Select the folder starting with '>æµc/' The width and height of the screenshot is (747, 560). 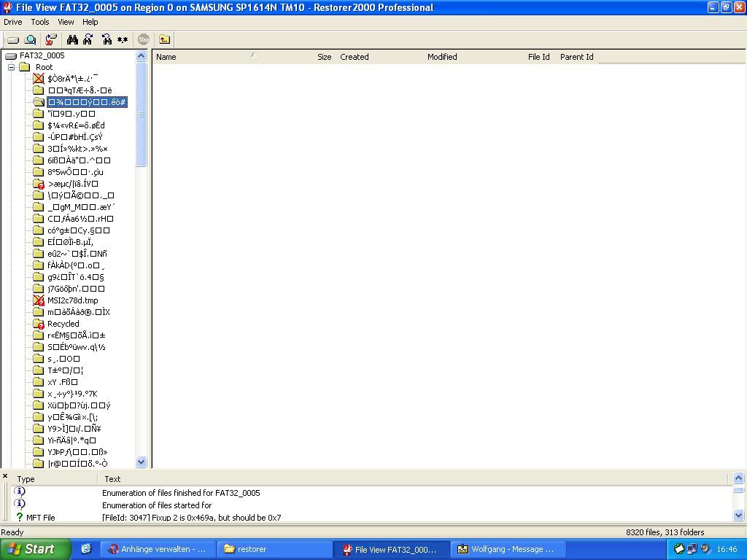click(x=73, y=184)
